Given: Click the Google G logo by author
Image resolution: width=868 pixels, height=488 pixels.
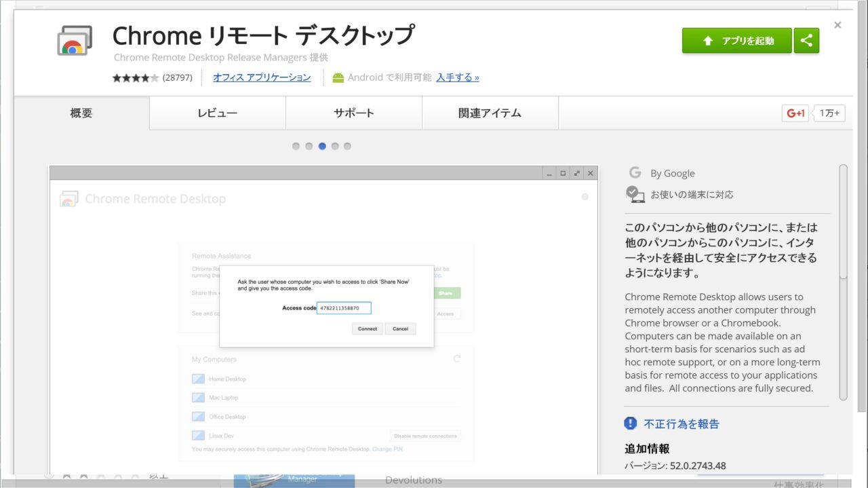Looking at the screenshot, I should (x=635, y=173).
